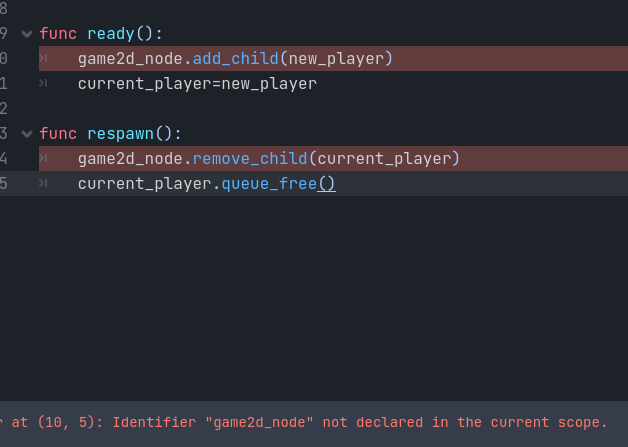This screenshot has width=628, height=447.
Task: Click the ready function name
Action: pos(111,34)
